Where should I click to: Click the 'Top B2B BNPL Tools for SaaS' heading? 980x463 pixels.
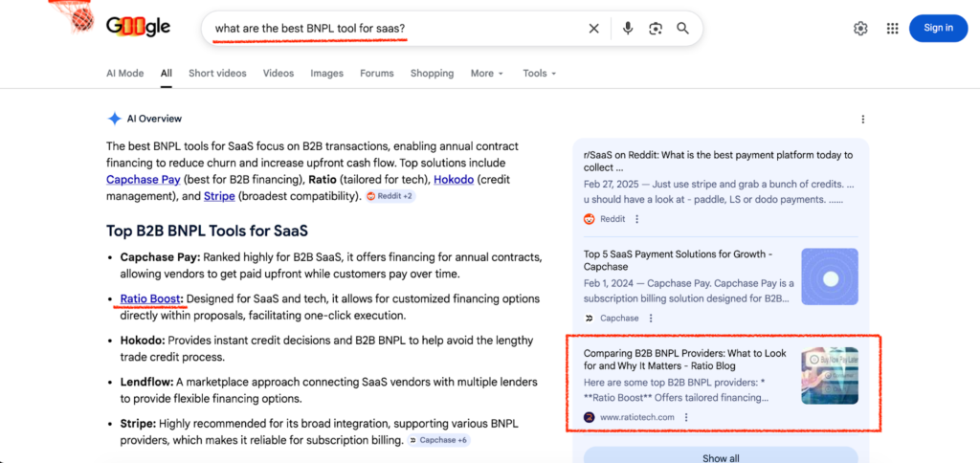tap(207, 231)
